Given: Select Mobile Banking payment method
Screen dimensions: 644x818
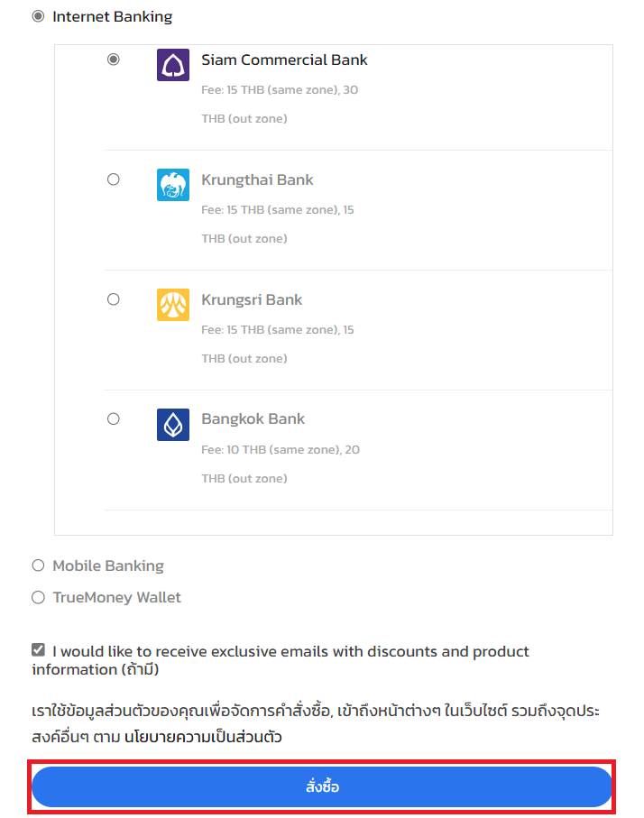Looking at the screenshot, I should click(38, 565).
